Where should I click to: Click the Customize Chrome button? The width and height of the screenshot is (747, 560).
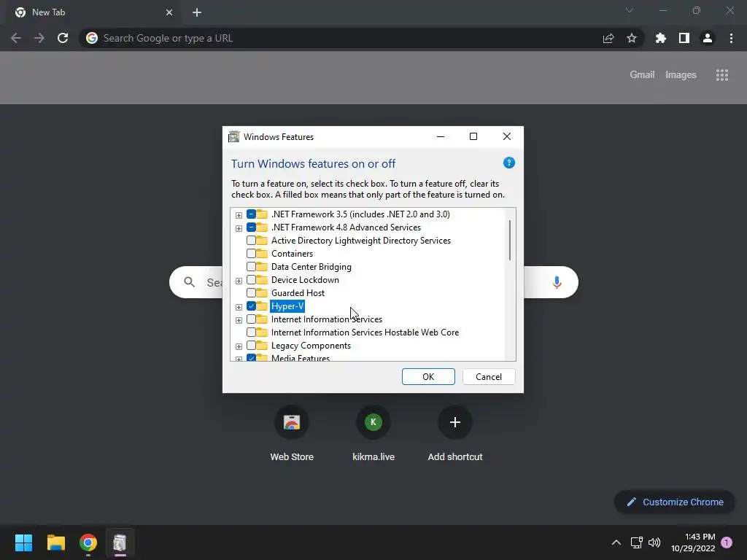pyautogui.click(x=675, y=502)
